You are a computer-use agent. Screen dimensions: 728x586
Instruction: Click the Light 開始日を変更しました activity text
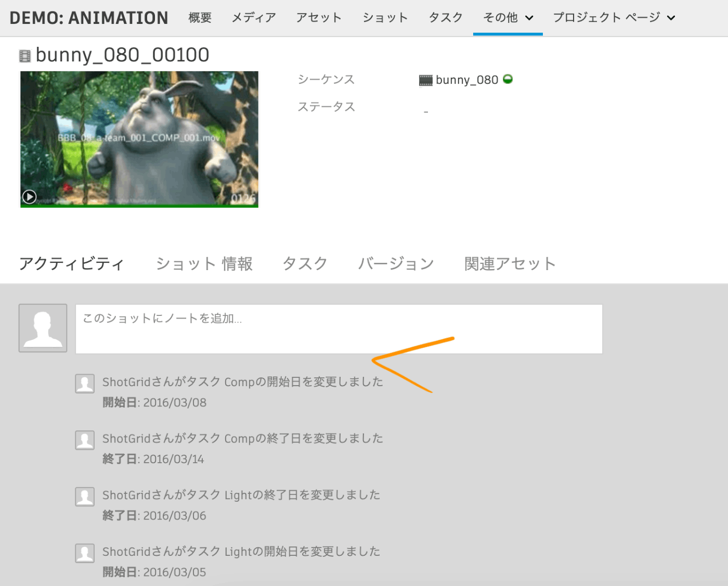point(241,552)
